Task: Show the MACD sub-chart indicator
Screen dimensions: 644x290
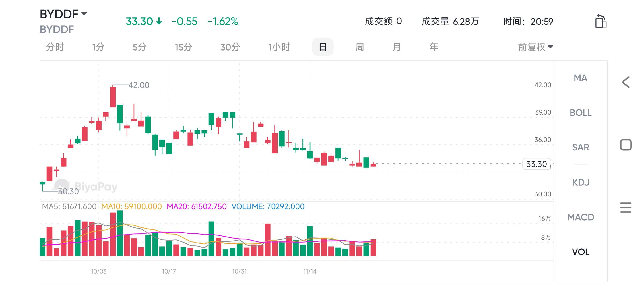Action: [x=580, y=217]
